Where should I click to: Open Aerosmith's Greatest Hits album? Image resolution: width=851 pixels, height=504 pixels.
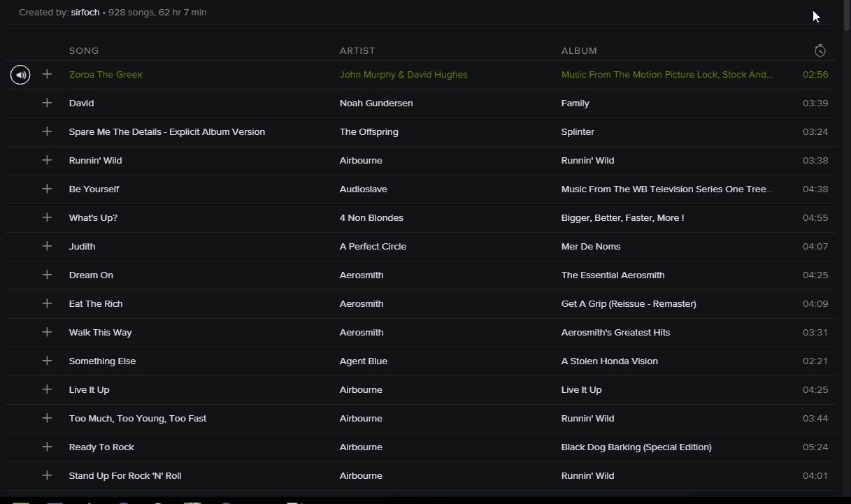[x=615, y=332]
